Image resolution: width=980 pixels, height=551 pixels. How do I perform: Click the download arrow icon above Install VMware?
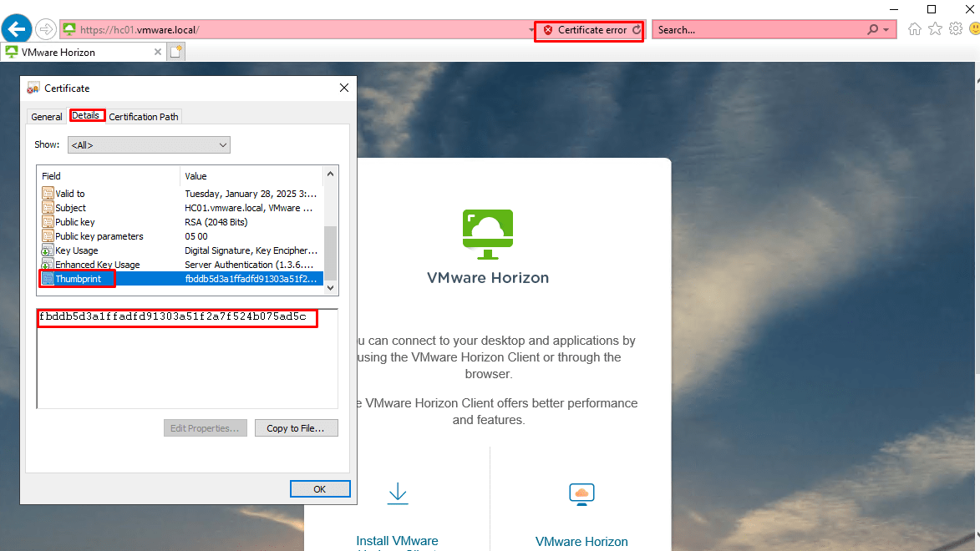click(x=397, y=493)
